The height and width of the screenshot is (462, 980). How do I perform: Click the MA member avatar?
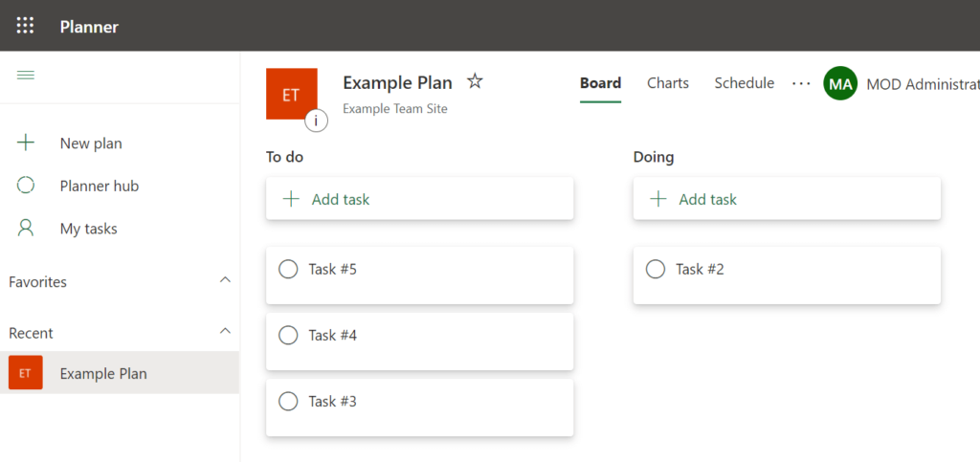[x=840, y=83]
